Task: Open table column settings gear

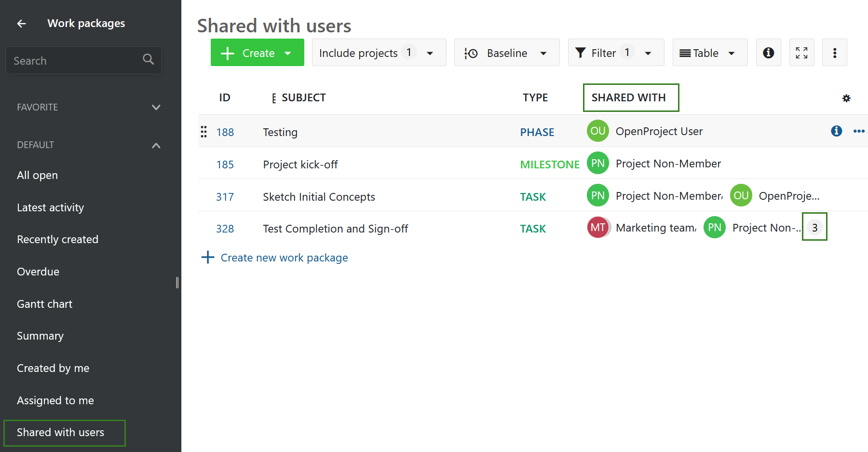Action: (846, 98)
